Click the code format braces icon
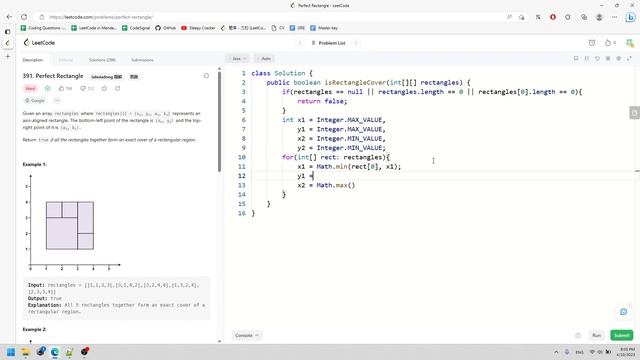 point(587,58)
